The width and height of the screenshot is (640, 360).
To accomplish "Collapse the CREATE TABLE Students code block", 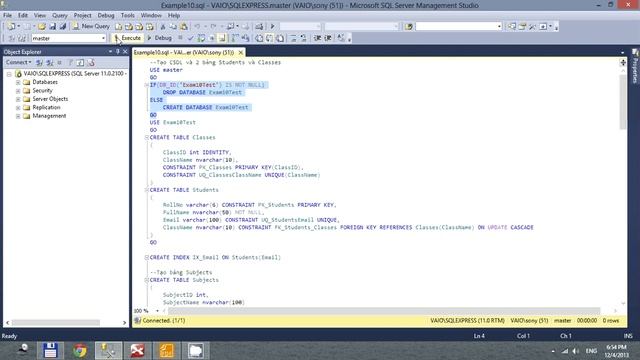I will [x=146, y=190].
